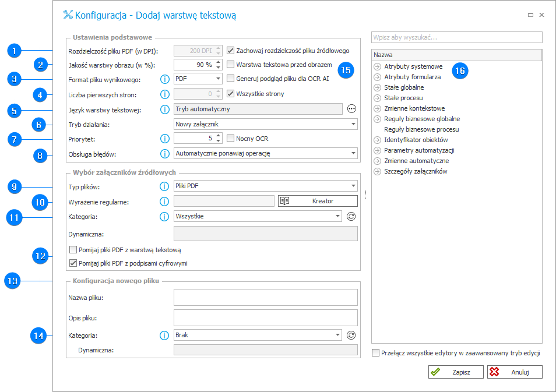Click info icon next to Format pliku wynikowego

tap(164, 79)
